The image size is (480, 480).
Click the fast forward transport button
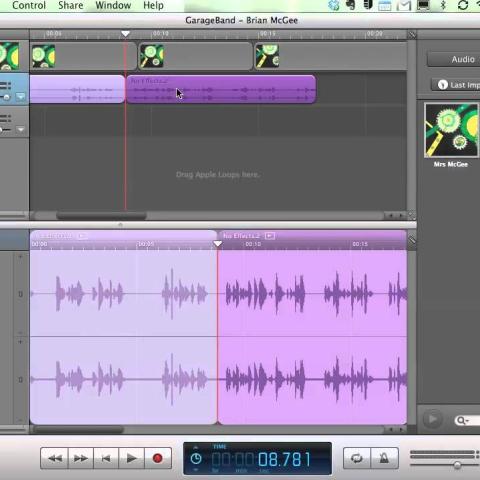(81, 459)
